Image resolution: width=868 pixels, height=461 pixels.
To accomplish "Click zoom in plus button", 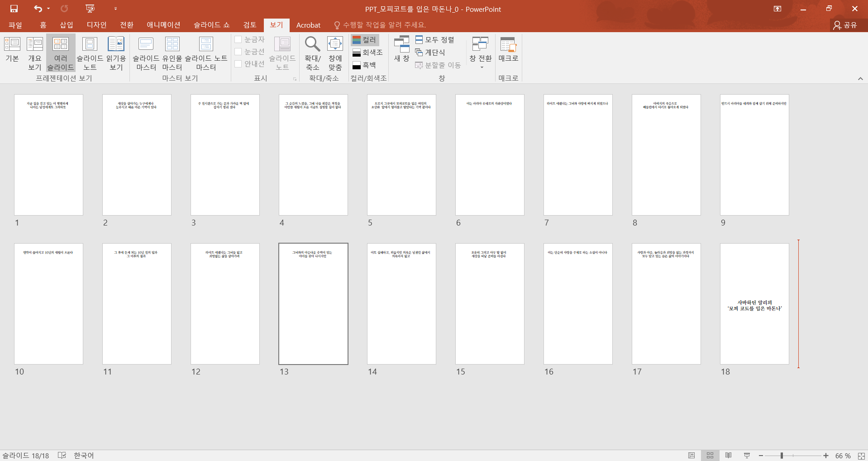I will coord(826,456).
